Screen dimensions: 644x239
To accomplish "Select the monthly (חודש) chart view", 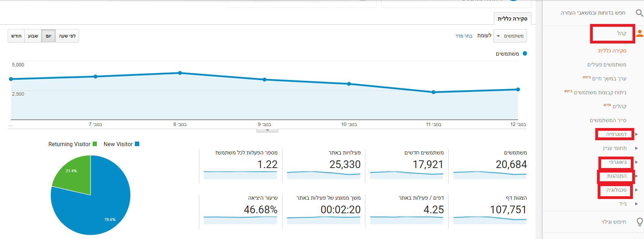I will [16, 36].
